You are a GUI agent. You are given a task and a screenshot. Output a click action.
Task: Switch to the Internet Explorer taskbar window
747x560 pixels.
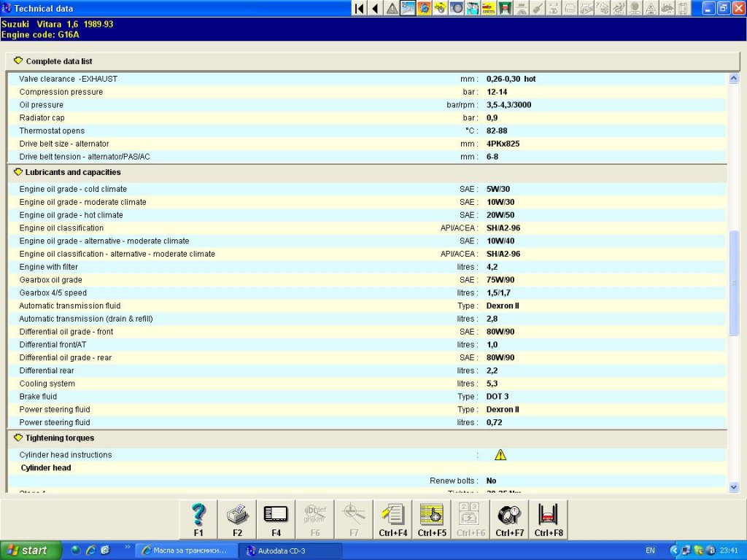pos(187,551)
